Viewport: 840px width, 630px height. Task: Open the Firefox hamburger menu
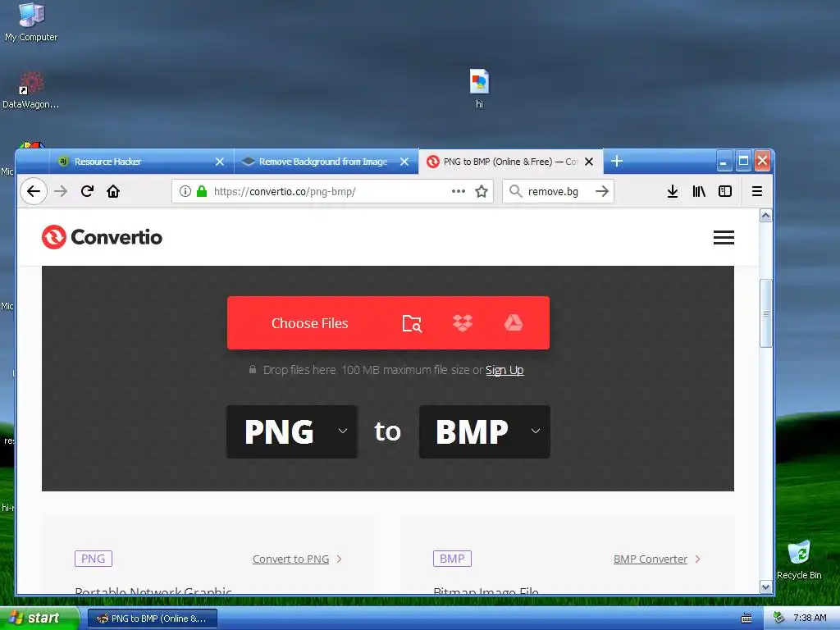(757, 191)
